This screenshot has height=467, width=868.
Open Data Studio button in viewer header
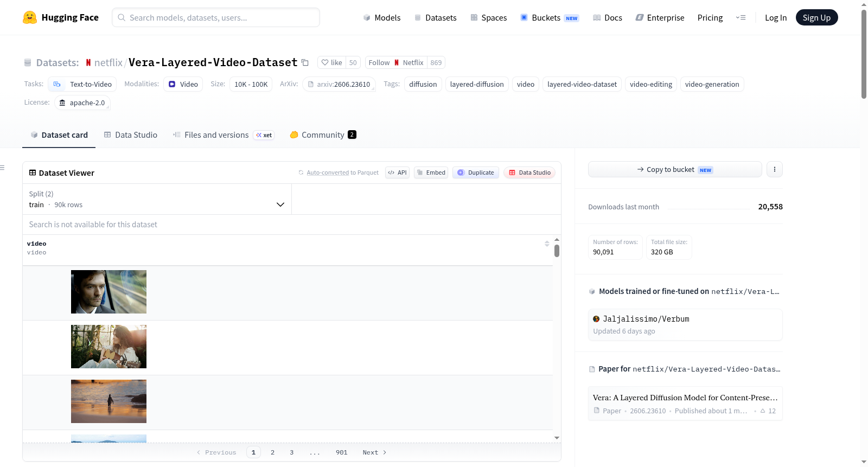(x=529, y=172)
